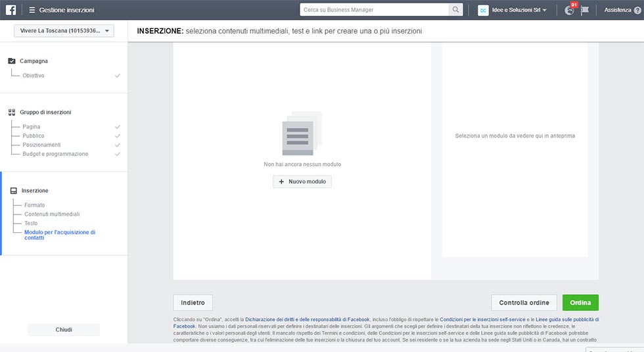Click the search magnifier button
Image resolution: width=644 pixels, height=352 pixels.
[455, 9]
